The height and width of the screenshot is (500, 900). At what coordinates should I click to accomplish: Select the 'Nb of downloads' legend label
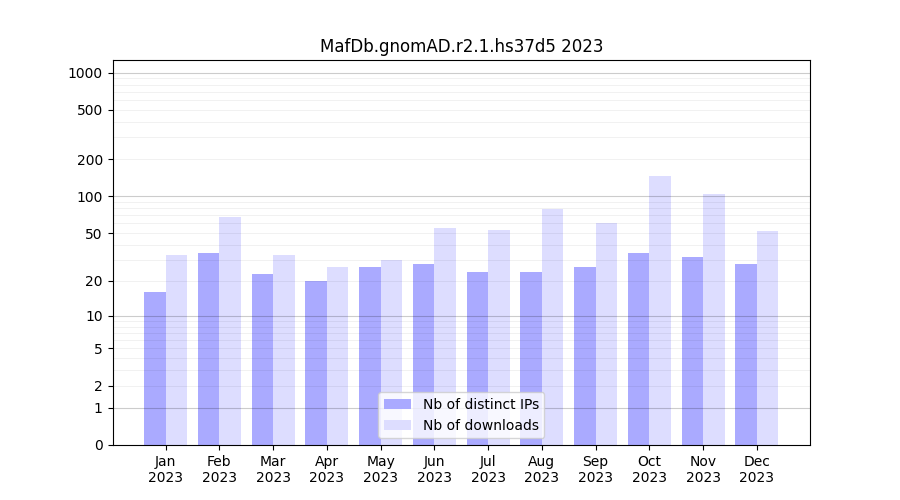480,425
